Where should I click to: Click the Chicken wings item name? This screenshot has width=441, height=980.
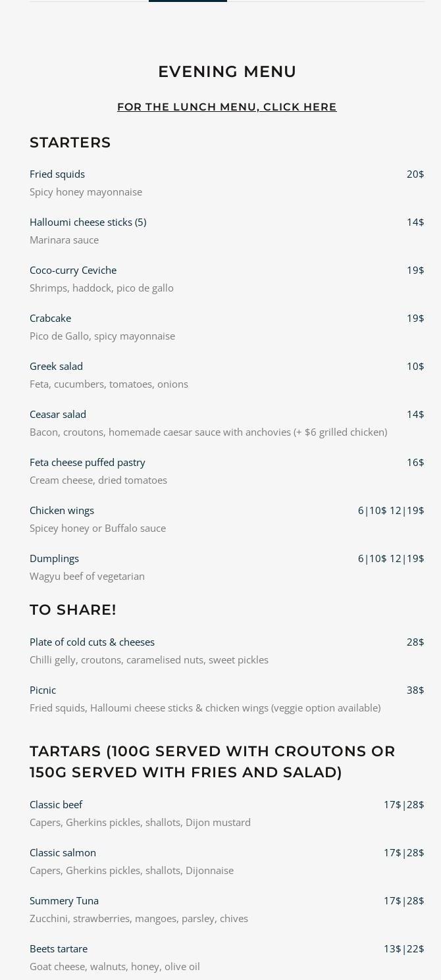click(x=62, y=510)
